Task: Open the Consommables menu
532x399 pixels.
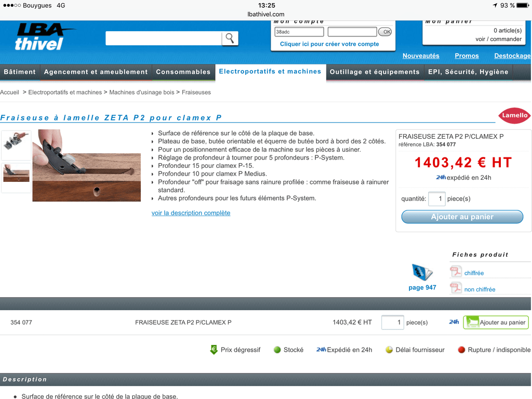Action: point(183,72)
